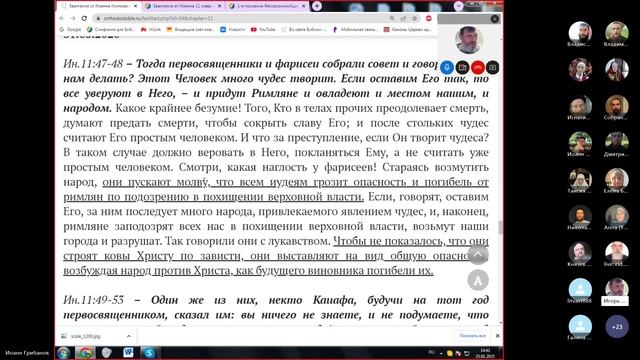Open the HiLink bookmark
This screenshot has height=360, width=640.
(x=151, y=29)
